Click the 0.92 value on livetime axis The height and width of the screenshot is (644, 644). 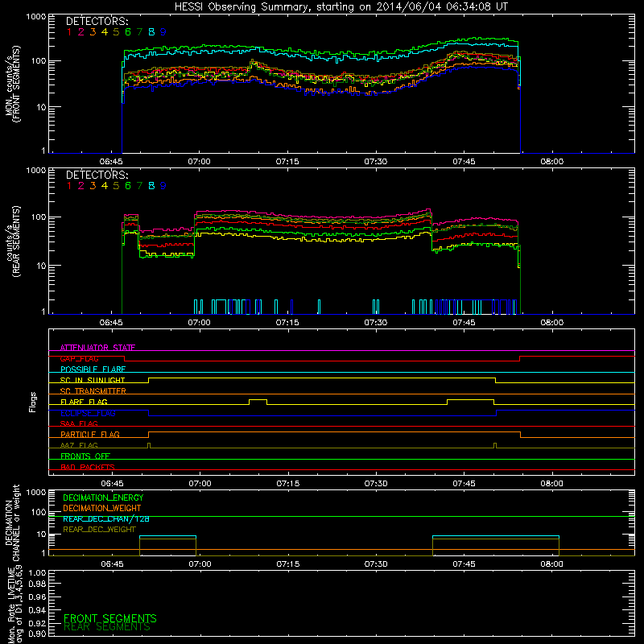click(x=37, y=623)
